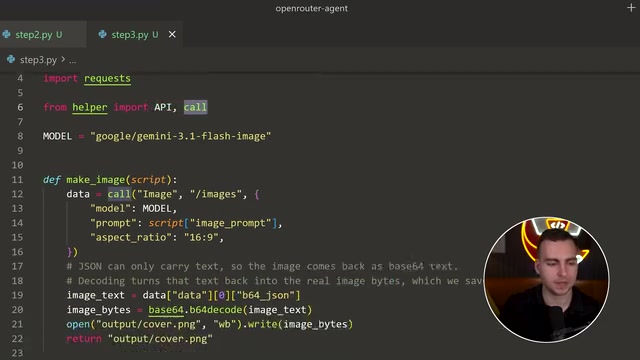The height and width of the screenshot is (360, 640).
Task: Click the Python icon on the step3.py tab
Action: click(102, 34)
